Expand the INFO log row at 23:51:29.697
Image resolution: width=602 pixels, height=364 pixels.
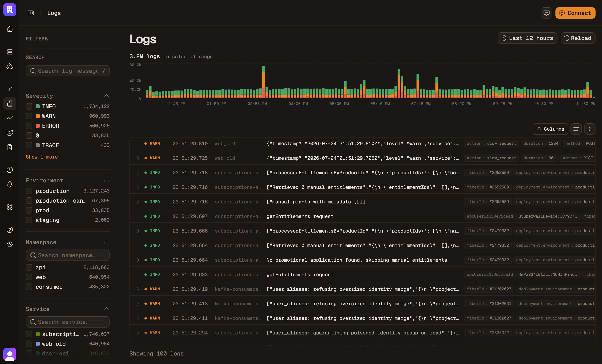coord(138,216)
